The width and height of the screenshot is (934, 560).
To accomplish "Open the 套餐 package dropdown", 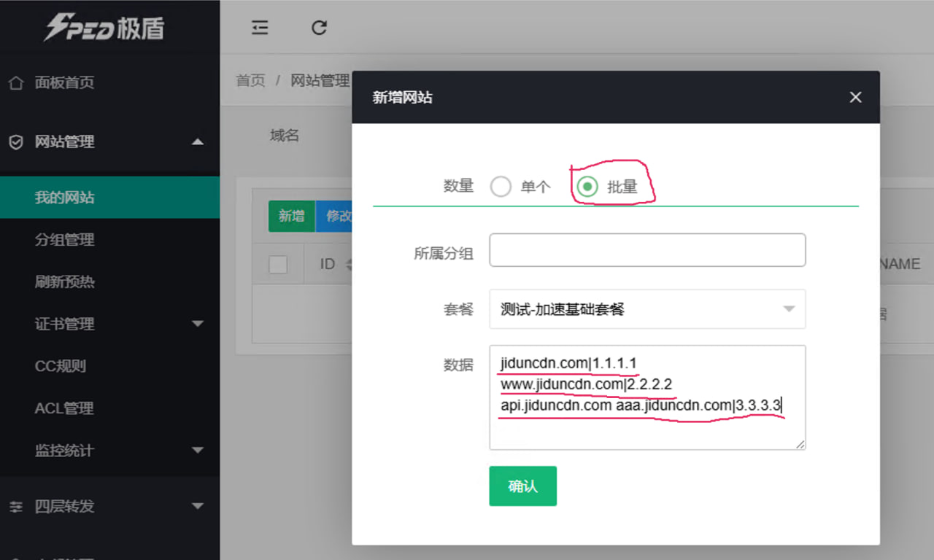I will coord(647,308).
